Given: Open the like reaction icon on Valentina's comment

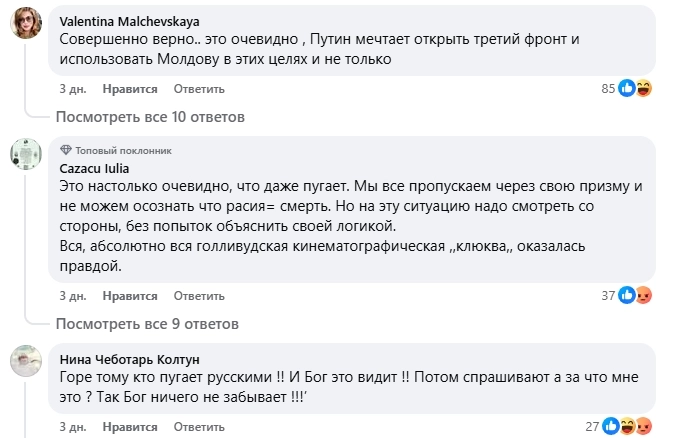Looking at the screenshot, I should [627, 88].
